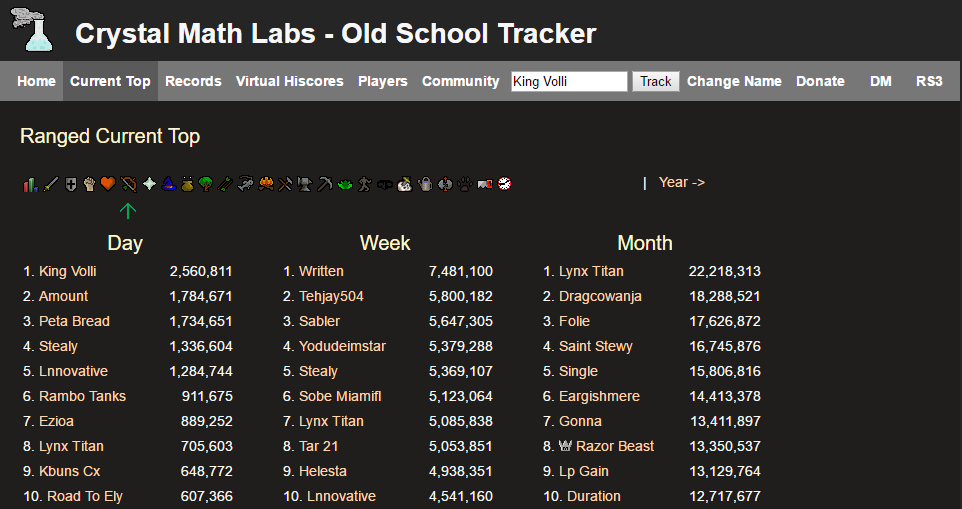Select the Ranged bow icon
This screenshot has height=509, width=962.
(128, 184)
